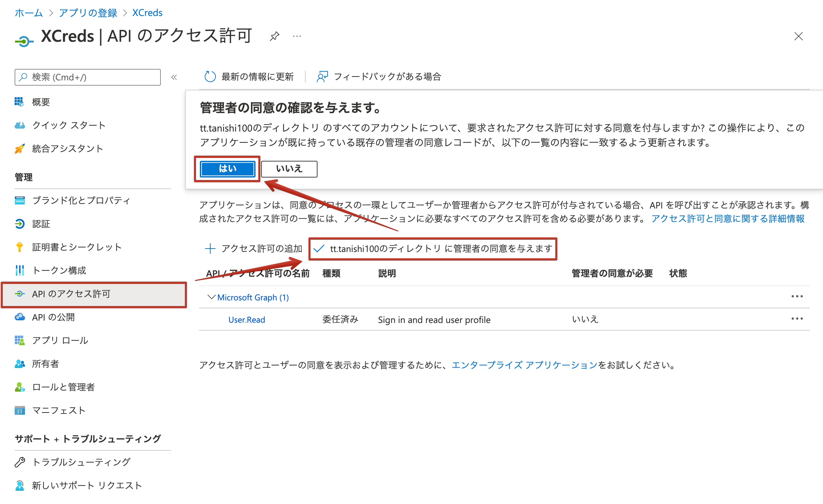The width and height of the screenshot is (823, 504).
Task: Open the ellipsis menu on Microsoft Graph row
Action: (x=797, y=297)
